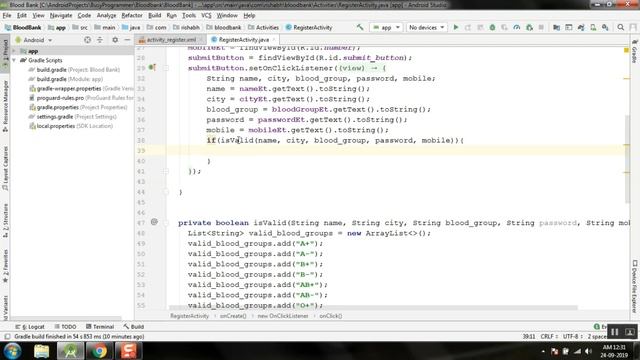This screenshot has height=360, width=640.
Task: Click the Structure side tab
Action: pyautogui.click(x=5, y=221)
